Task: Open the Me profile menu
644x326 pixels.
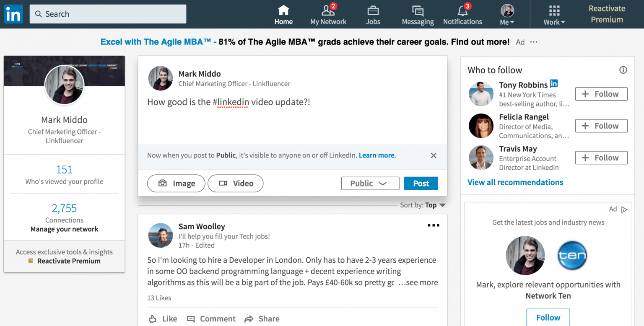Action: [x=507, y=14]
